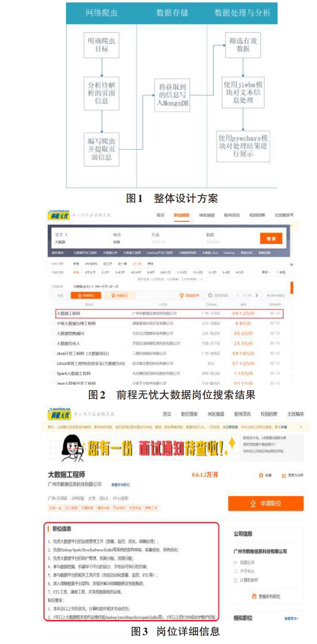The image size is (317, 644).
Task: Select the 近一月 publish date filter
Action: click(137, 264)
